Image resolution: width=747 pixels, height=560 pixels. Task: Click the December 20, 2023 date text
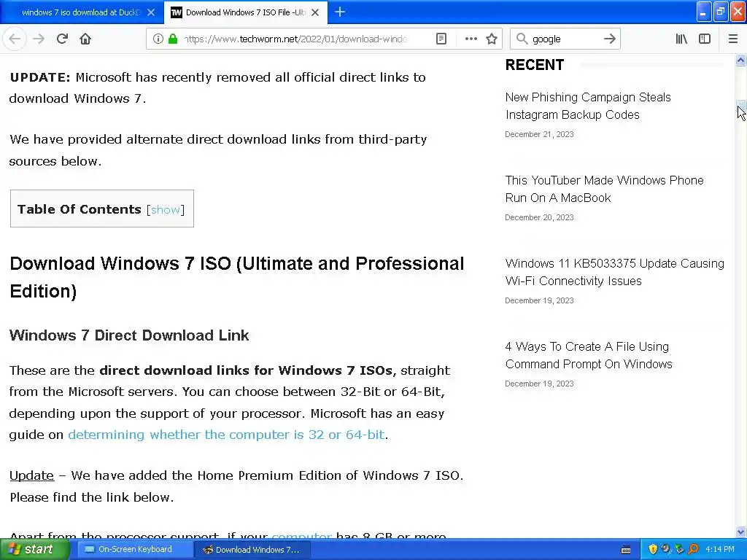pos(539,217)
